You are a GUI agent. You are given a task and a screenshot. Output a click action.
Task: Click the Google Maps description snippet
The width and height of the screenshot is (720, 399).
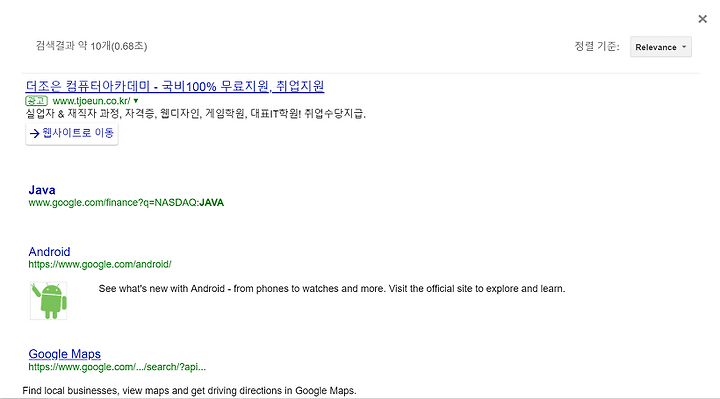pos(189,391)
